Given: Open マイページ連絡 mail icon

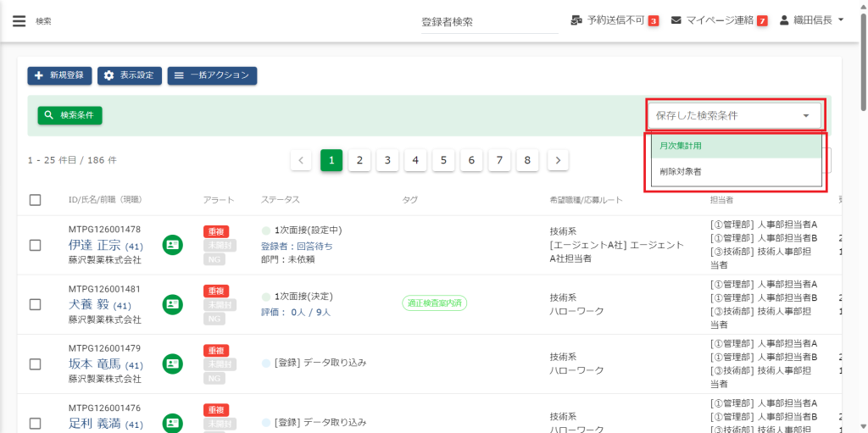Looking at the screenshot, I should pyautogui.click(x=676, y=20).
